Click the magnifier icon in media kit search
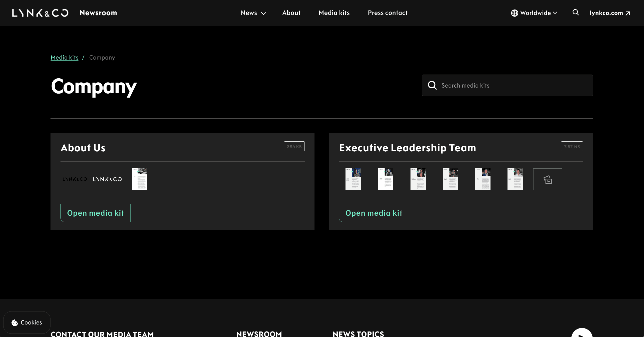The image size is (644, 337). click(x=432, y=85)
